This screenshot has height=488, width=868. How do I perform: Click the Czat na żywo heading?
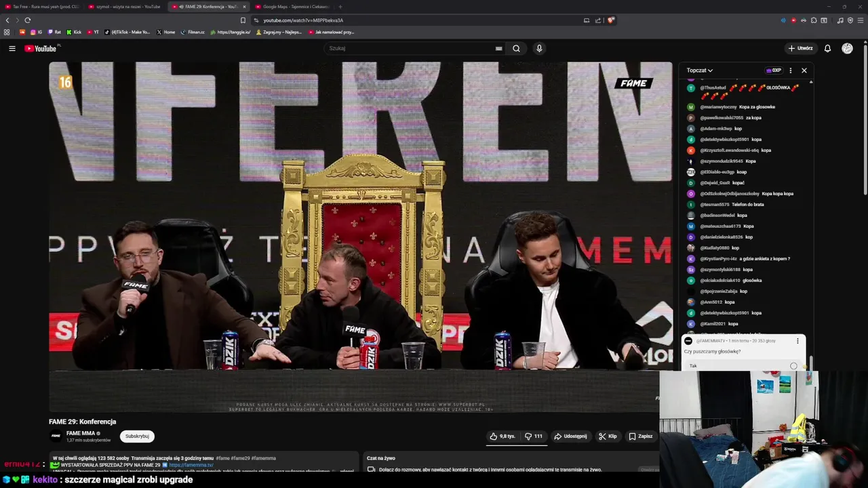[381, 458]
